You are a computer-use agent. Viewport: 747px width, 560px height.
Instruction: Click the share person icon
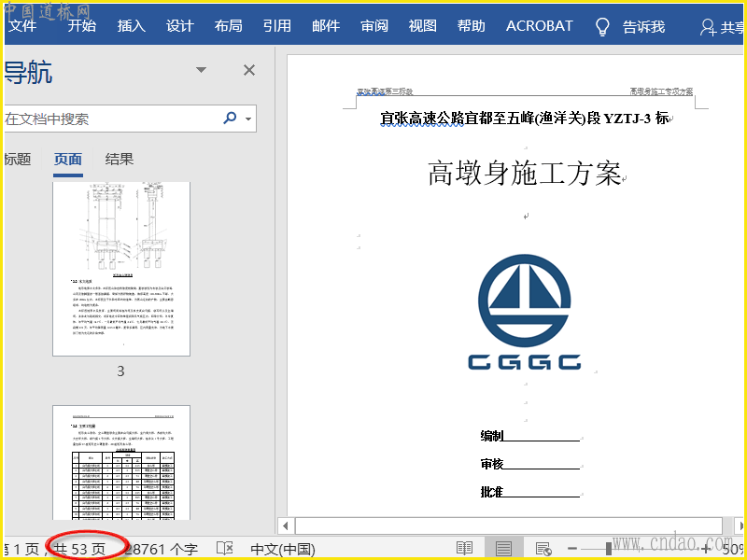point(709,27)
